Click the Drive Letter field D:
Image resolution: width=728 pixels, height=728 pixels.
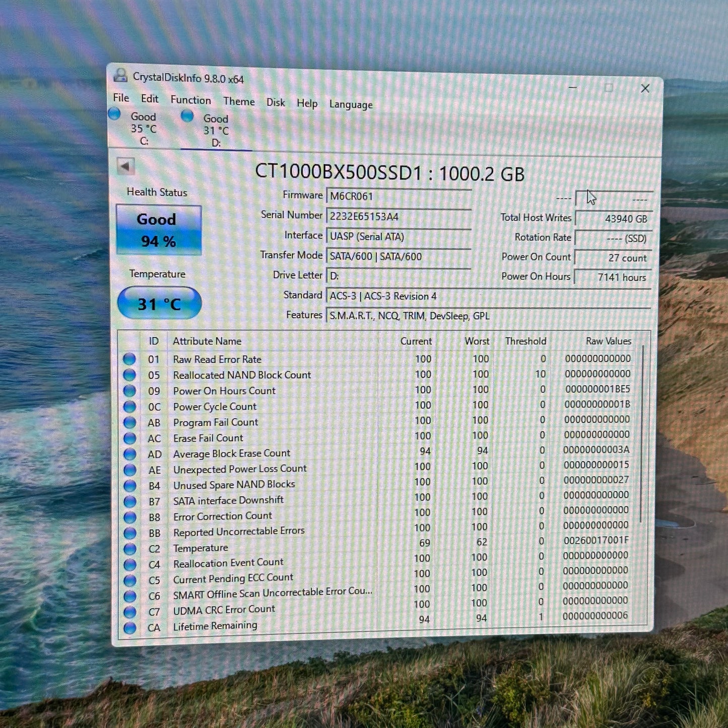[399, 276]
